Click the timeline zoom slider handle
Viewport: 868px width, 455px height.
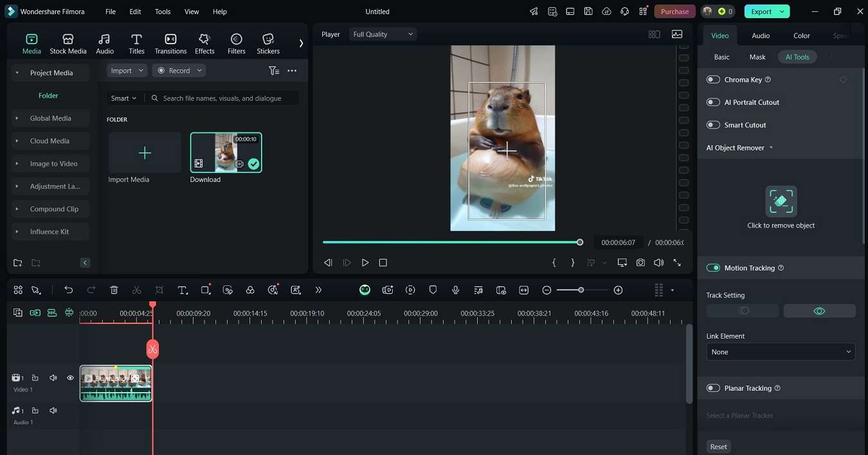[581, 290]
